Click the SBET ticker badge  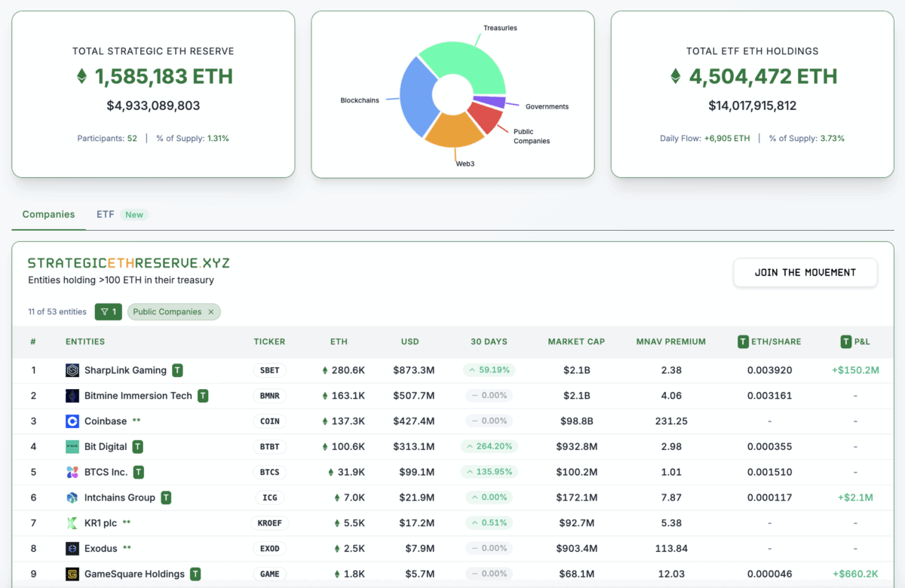(269, 370)
